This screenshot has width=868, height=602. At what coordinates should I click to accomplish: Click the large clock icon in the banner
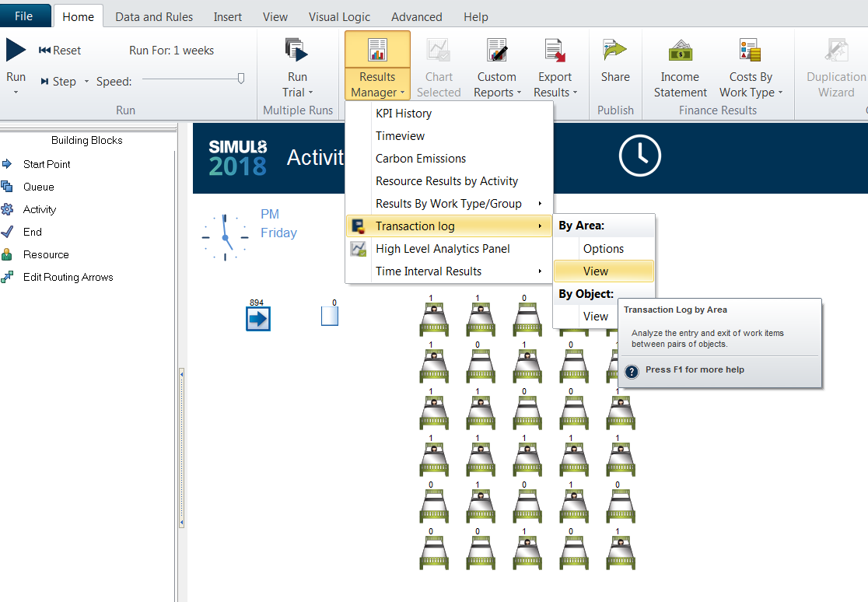coord(639,156)
